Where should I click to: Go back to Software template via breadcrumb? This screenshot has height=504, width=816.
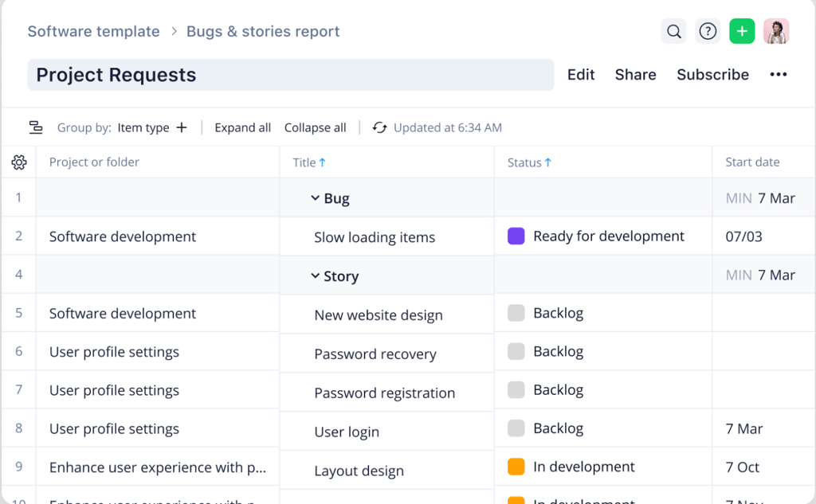[x=93, y=31]
